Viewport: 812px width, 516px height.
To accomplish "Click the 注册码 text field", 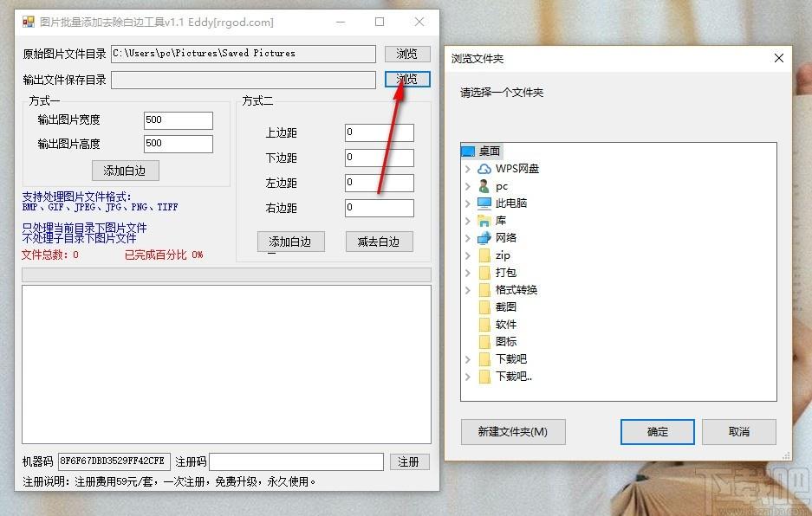I will click(296, 461).
